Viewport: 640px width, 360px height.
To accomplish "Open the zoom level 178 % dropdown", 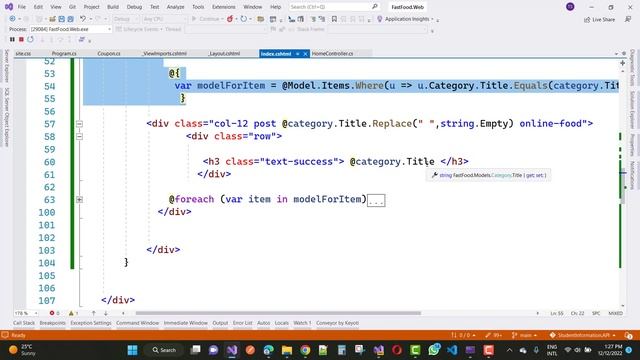I will coord(26,313).
